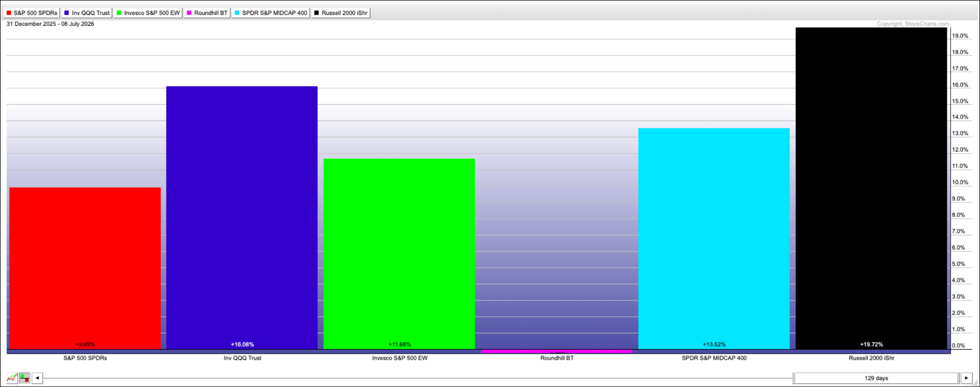Click the green Invesco S&P 500 EW bar
The height and width of the screenshot is (387, 980).
[x=399, y=254]
